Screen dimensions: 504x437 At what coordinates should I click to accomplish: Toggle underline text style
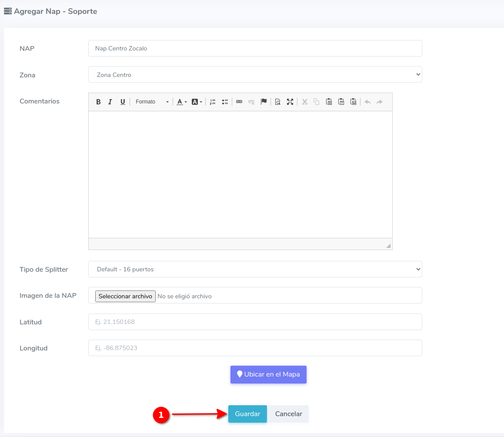coord(123,102)
